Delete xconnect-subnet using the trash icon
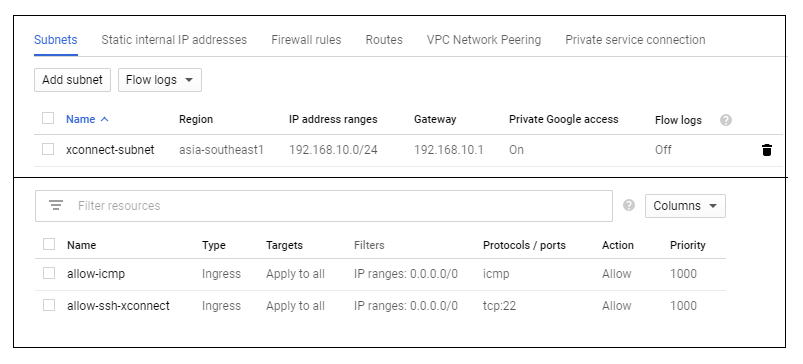This screenshot has width=803, height=364. [767, 150]
